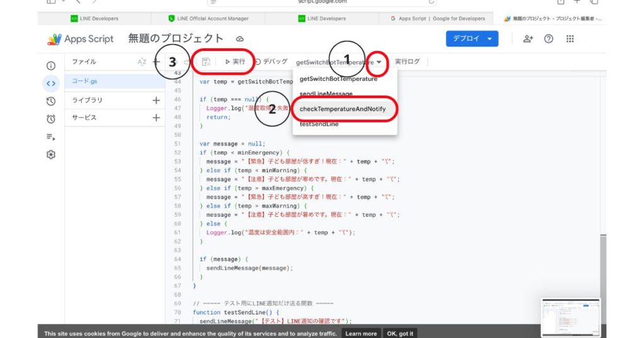Image resolution: width=644 pixels, height=338 pixels.
Task: Click the Learn more cookie link
Action: [361, 334]
